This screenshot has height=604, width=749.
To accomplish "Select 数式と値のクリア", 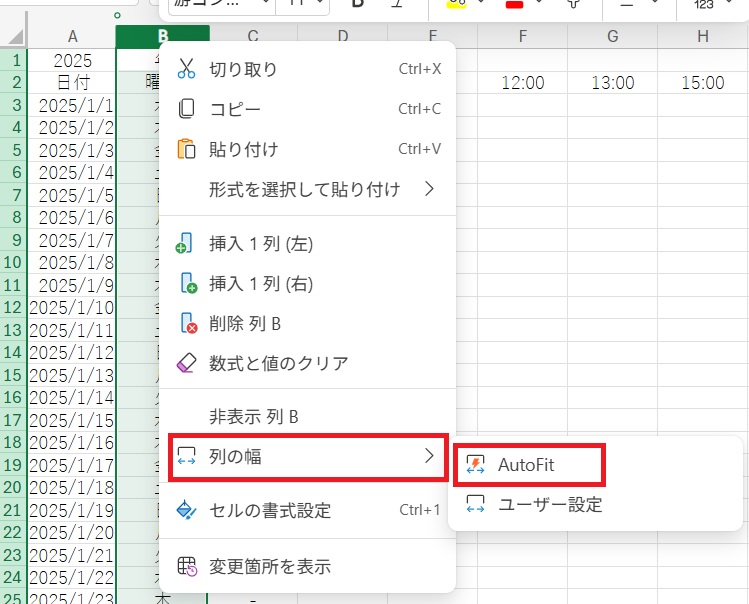I will [307, 364].
